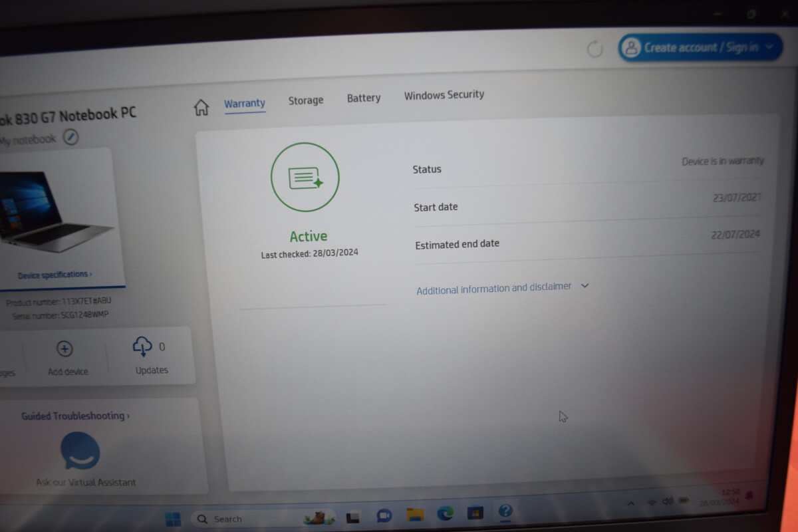Expand Additional information and disclaimer
Image resolution: width=798 pixels, height=532 pixels.
coord(503,288)
